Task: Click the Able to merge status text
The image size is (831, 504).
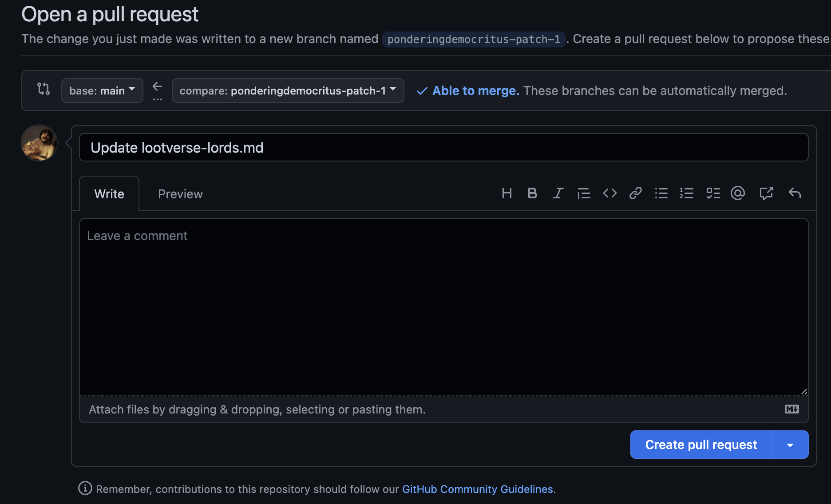Action: tap(476, 91)
